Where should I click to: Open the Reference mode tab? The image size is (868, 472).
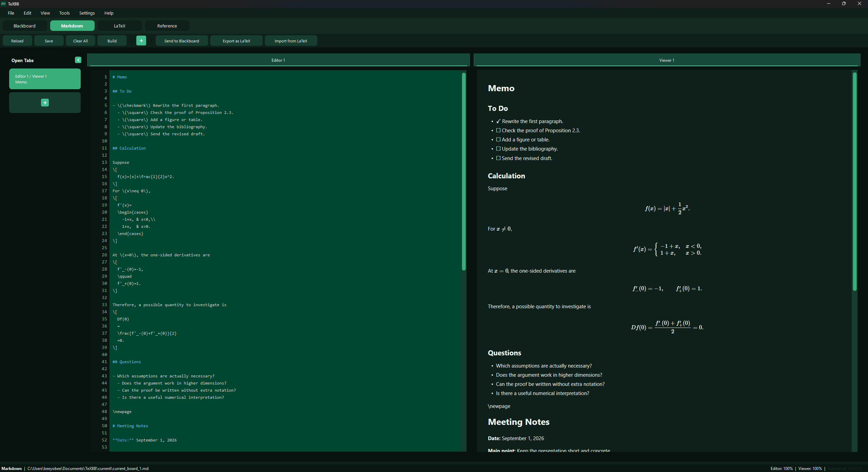point(167,26)
